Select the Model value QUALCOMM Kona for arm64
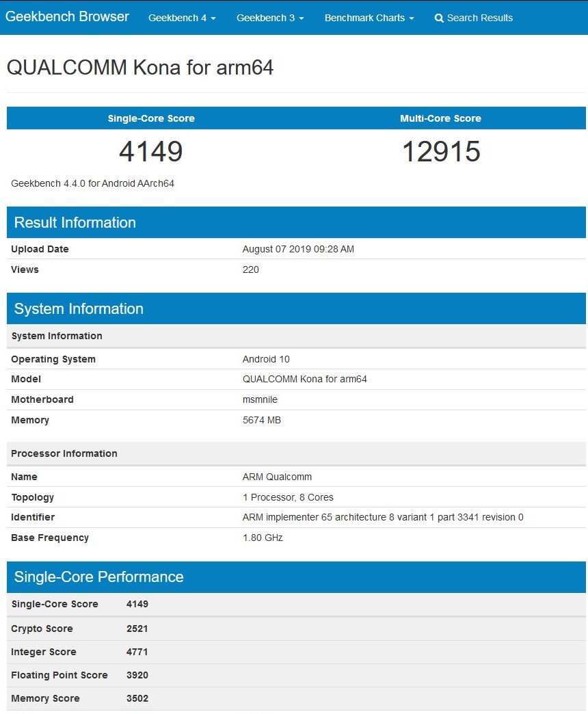The image size is (588, 714). [304, 379]
